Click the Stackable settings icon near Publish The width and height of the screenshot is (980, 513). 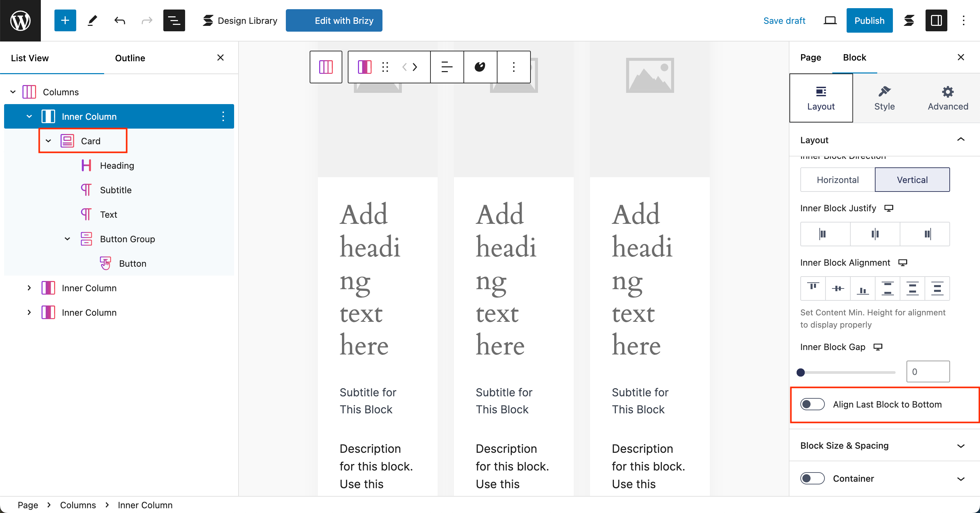909,20
